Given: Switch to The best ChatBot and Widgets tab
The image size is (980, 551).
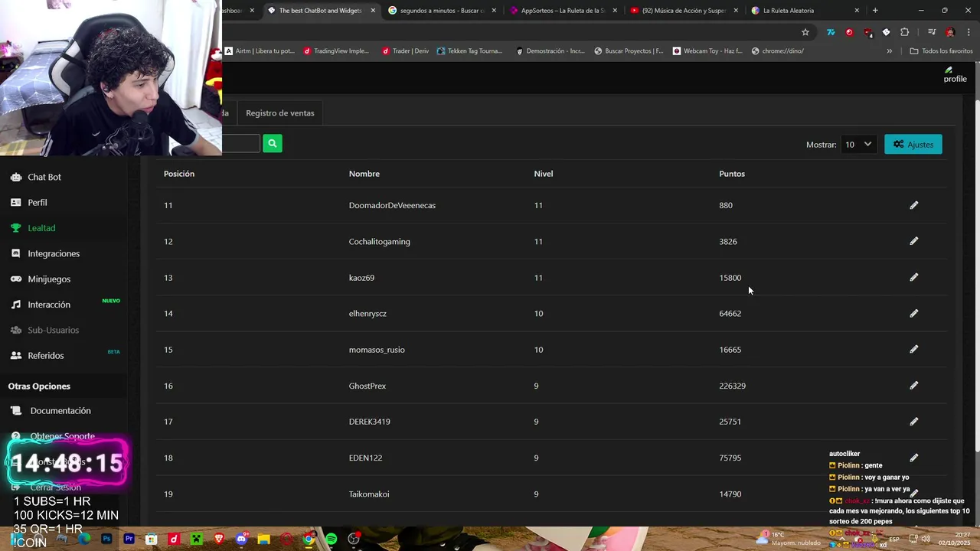Looking at the screenshot, I should (322, 11).
